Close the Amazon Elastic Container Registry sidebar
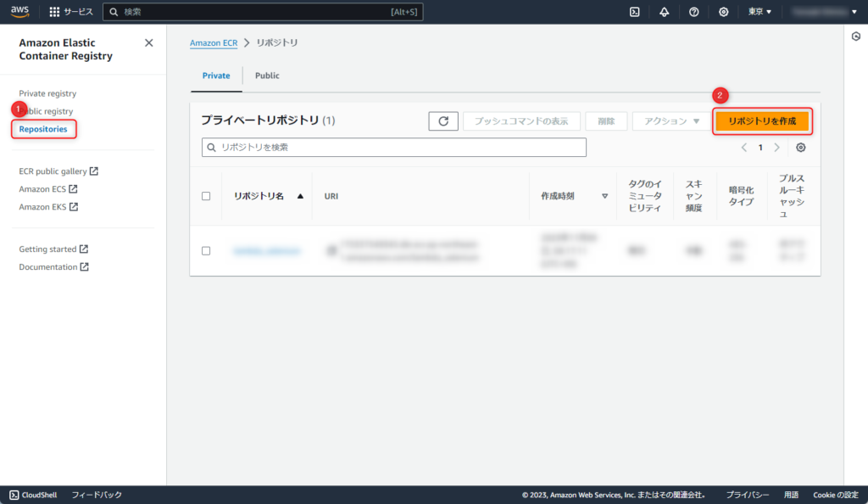This screenshot has height=504, width=868. pos(149,42)
